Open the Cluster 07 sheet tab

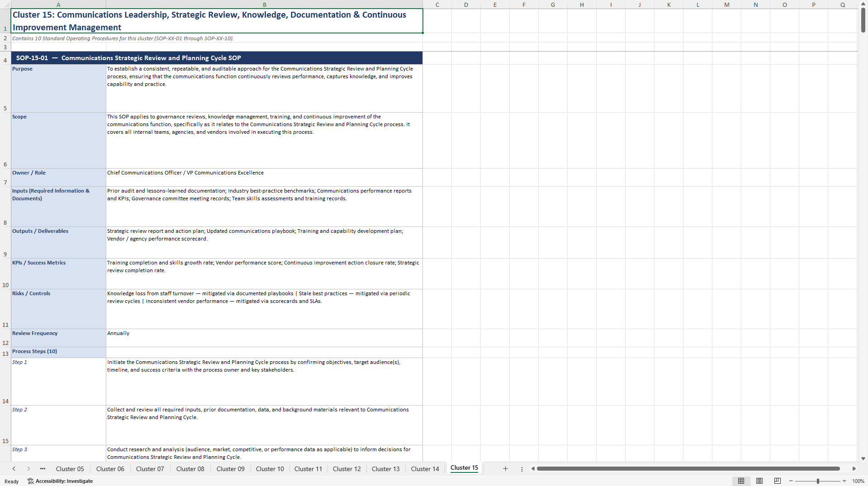coord(150,469)
